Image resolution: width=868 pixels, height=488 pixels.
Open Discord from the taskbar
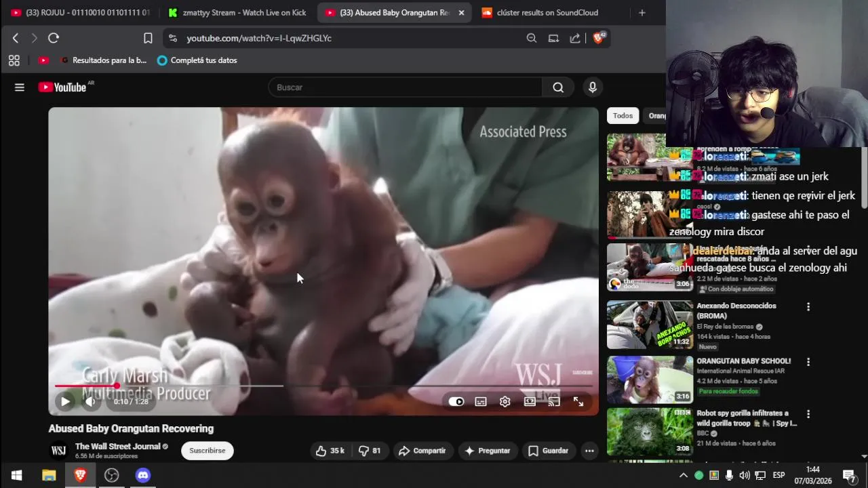143,475
